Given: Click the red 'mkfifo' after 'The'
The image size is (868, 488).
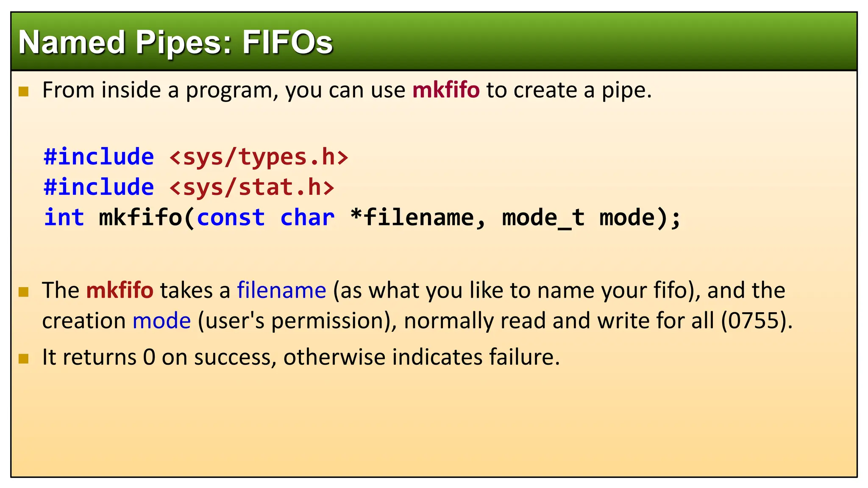Looking at the screenshot, I should (120, 291).
